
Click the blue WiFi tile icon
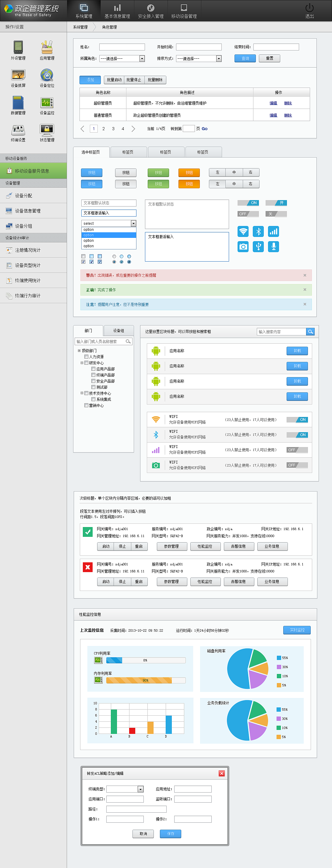coord(243,231)
